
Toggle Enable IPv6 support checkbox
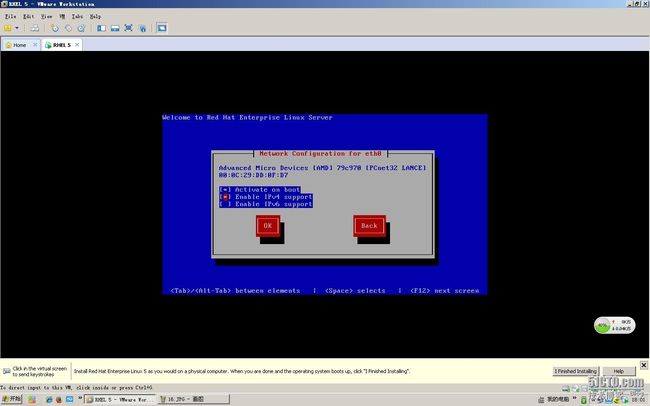coord(266,204)
